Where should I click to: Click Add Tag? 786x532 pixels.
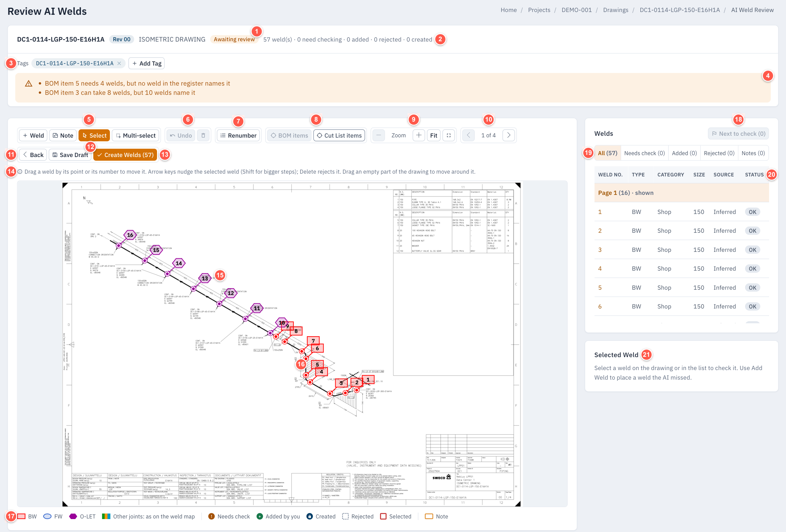(x=147, y=63)
